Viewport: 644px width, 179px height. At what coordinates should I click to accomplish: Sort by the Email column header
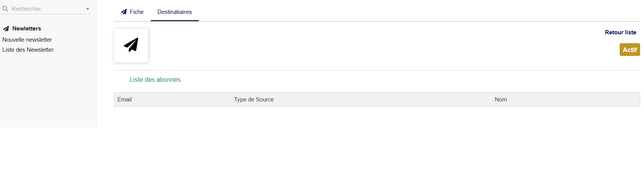(124, 100)
